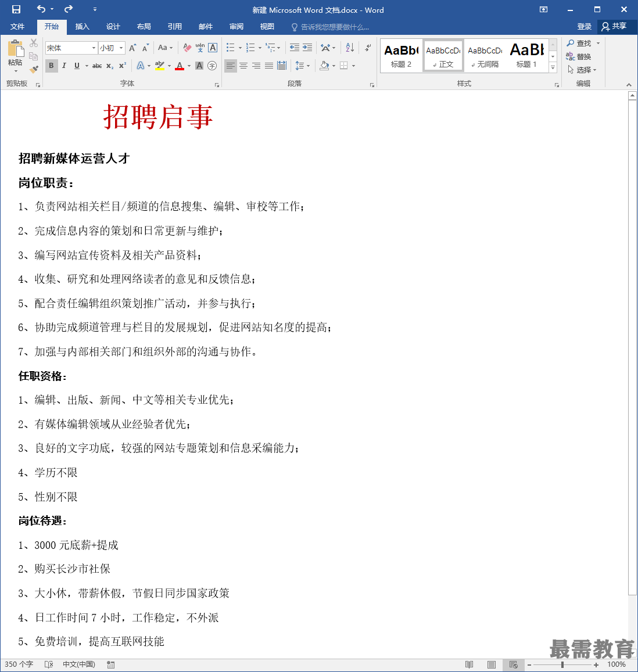Screen dimensions: 638x672
Task: Open the Change Case Aa dropdown
Action: (165, 48)
